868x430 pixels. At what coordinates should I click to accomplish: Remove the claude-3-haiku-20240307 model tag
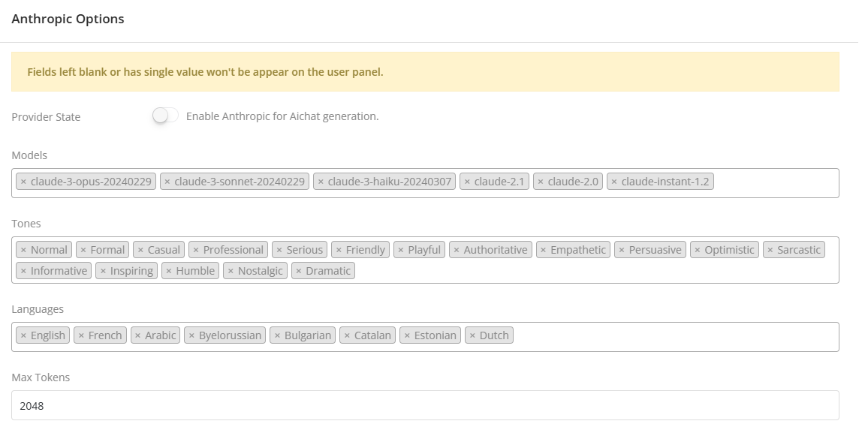321,182
